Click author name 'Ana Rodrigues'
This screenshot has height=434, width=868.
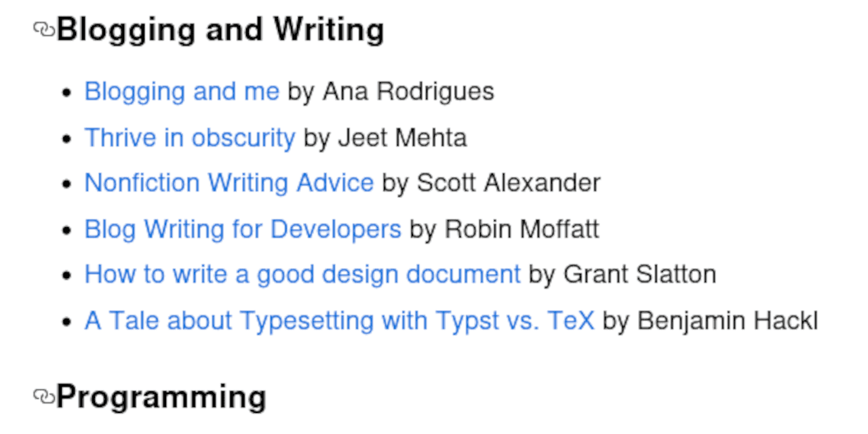[408, 91]
